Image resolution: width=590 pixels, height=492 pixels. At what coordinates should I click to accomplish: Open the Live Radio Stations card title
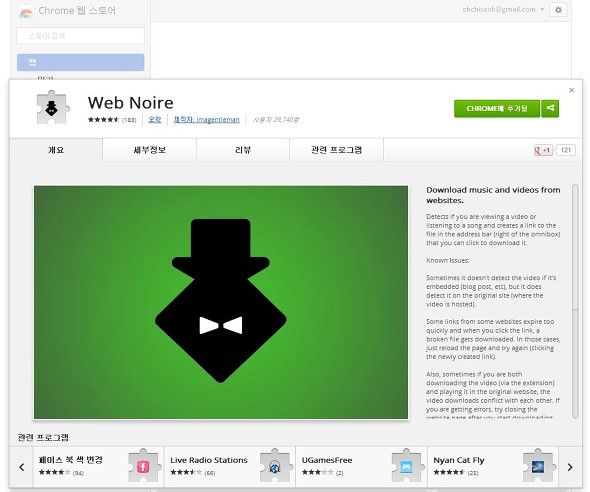(x=209, y=460)
